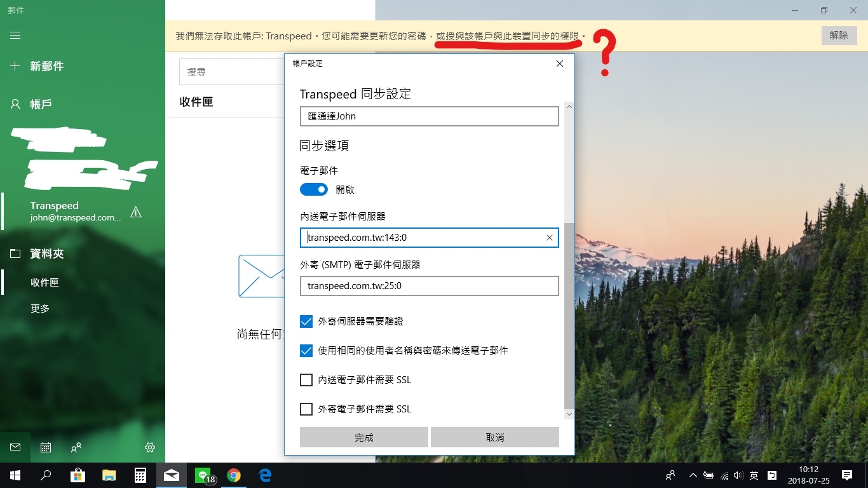
Task: Click the 搜尋 search box
Action: tap(232, 72)
